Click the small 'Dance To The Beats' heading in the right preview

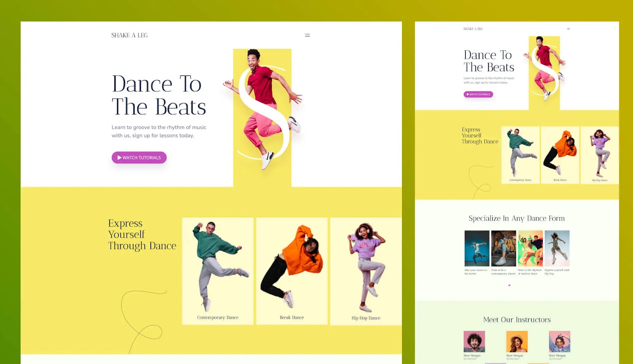[x=489, y=61]
